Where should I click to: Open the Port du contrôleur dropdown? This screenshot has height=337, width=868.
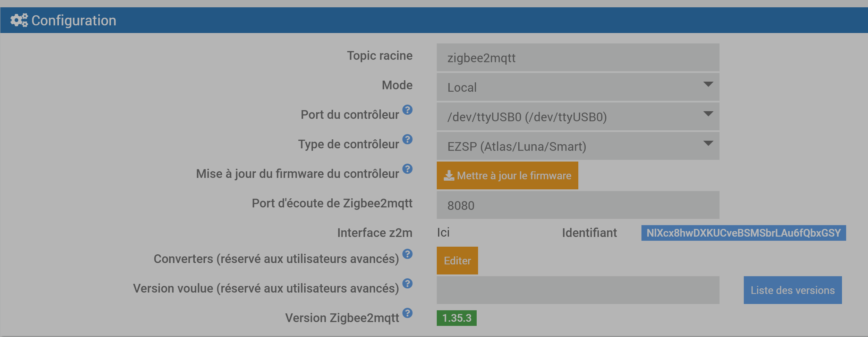(578, 116)
